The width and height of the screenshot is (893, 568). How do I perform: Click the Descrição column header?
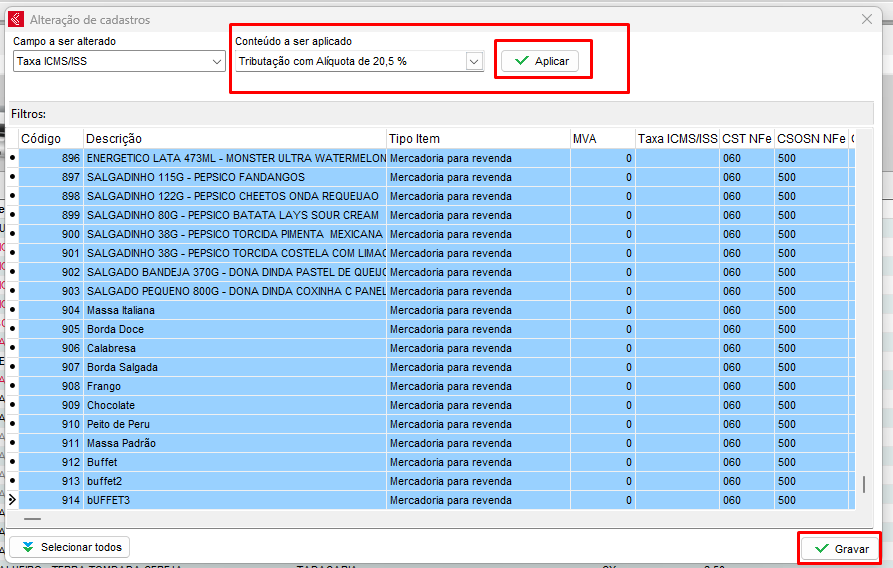234,139
